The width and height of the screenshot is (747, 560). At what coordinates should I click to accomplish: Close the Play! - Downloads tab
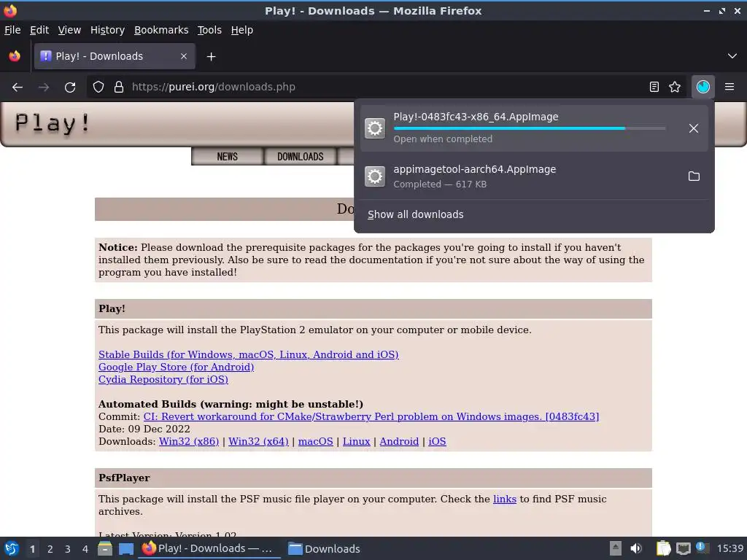click(x=184, y=56)
